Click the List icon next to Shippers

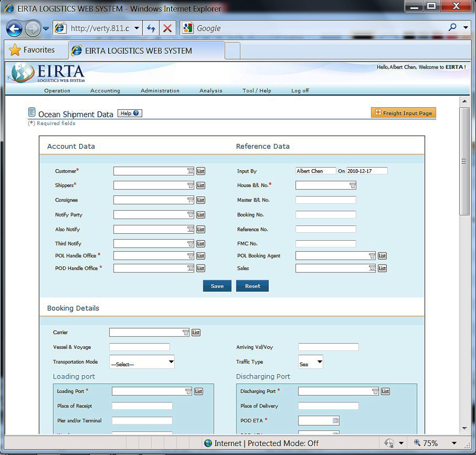[201, 185]
